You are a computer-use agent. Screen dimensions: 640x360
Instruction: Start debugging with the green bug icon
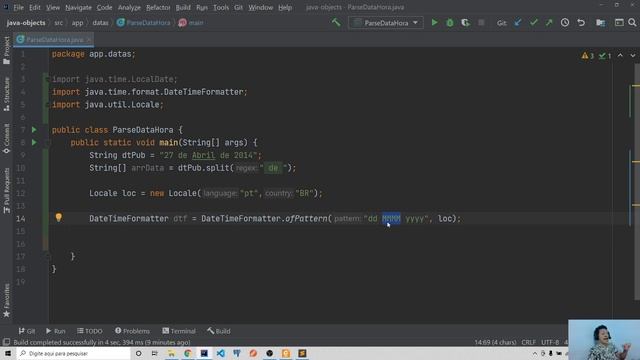(450, 23)
